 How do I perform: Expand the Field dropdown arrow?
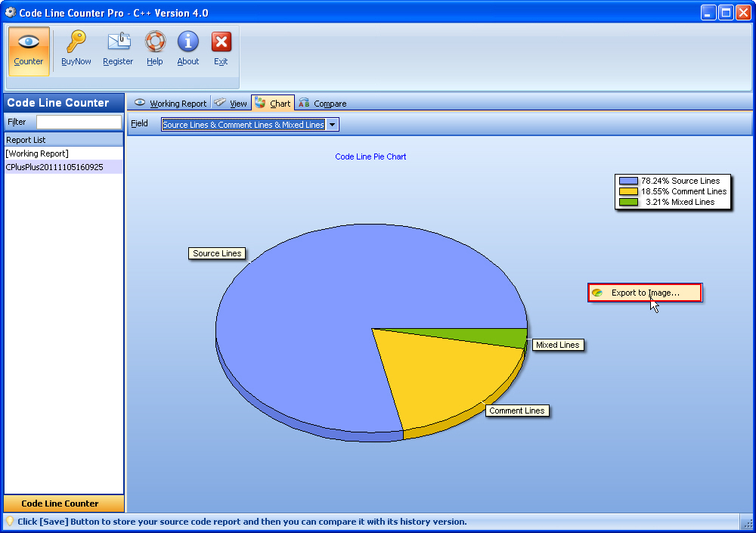point(332,125)
